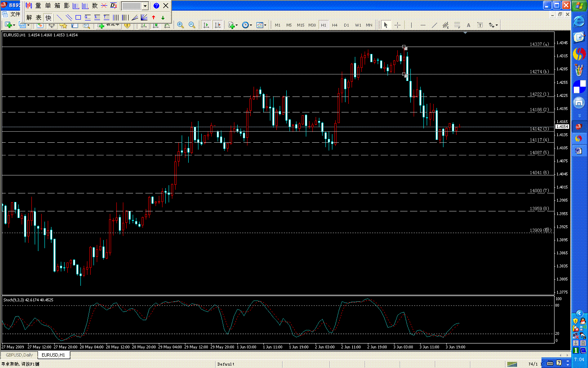Switch chart to D1 timeframe
Image resolution: width=588 pixels, height=368 pixels.
(x=346, y=25)
